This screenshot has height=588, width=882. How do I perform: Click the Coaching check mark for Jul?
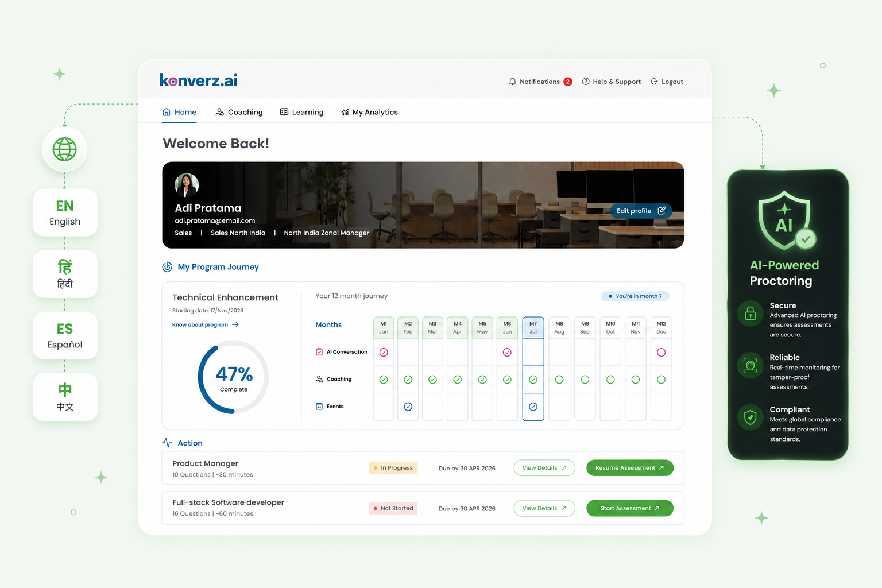coord(533,380)
